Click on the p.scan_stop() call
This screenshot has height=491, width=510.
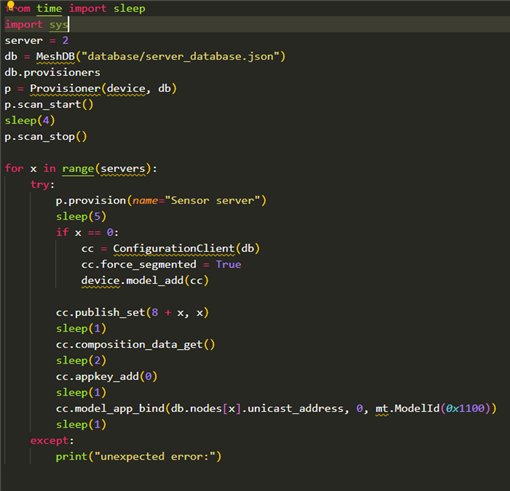coord(46,136)
